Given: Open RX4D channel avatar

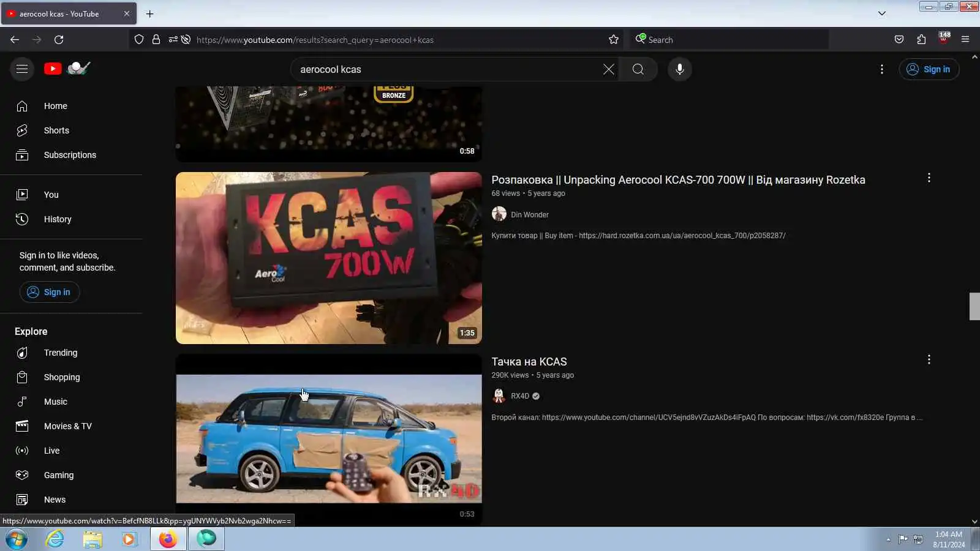Looking at the screenshot, I should [499, 395].
